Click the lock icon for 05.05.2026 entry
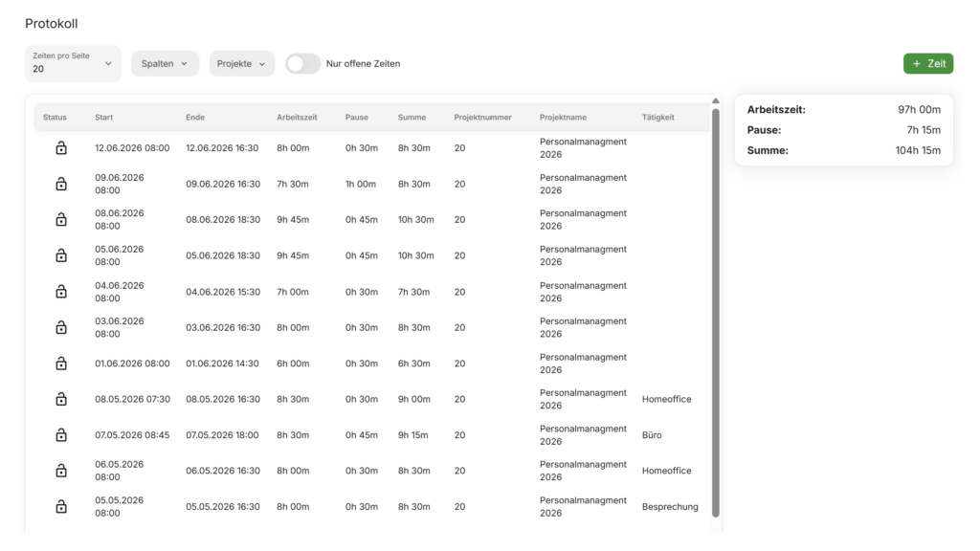 tap(60, 507)
